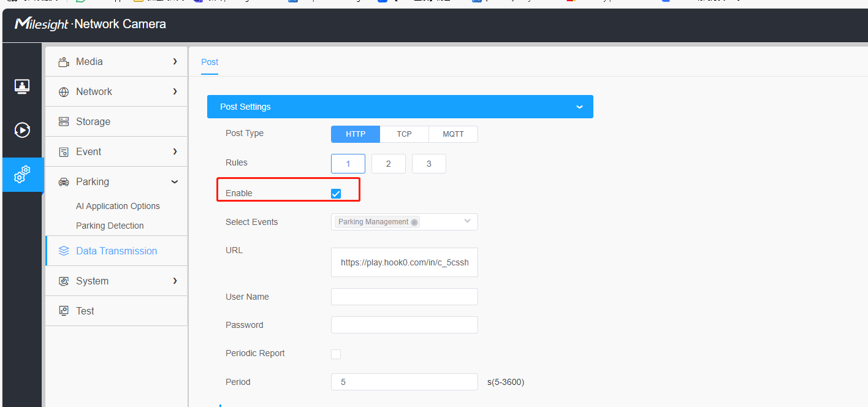This screenshot has height=407, width=868.
Task: Uncheck the Enable checkbox
Action: point(336,194)
